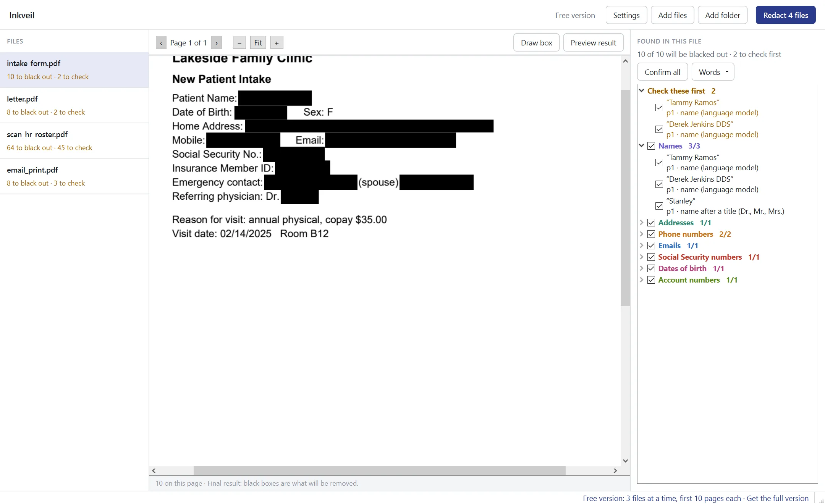Expand the Emails group

coord(642,246)
